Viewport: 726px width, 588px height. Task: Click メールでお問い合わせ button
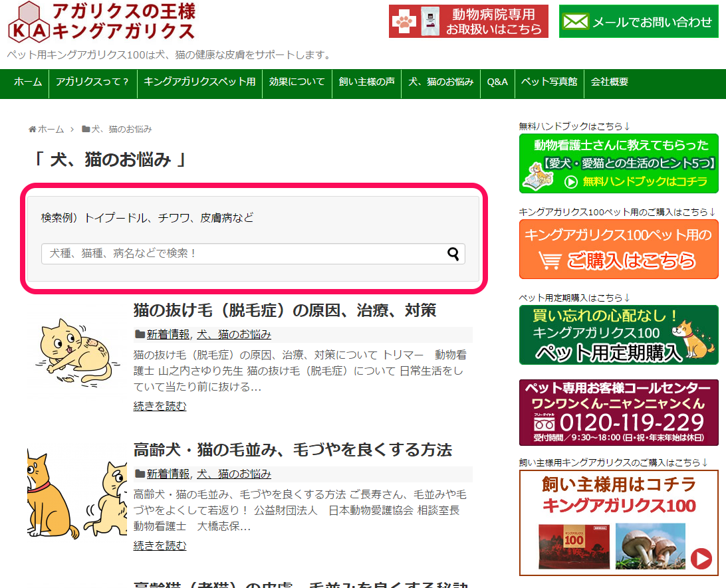(x=638, y=22)
